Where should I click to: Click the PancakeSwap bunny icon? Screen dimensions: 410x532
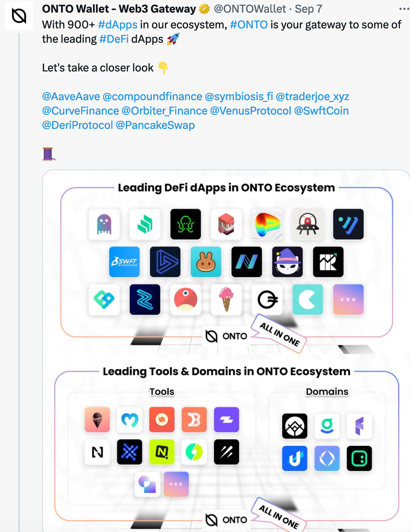(206, 262)
